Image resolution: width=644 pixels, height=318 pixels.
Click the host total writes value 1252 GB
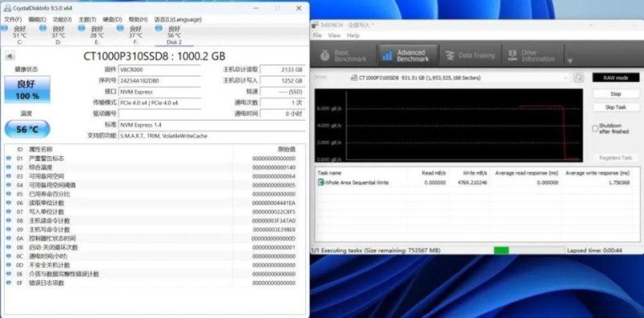[x=283, y=81]
